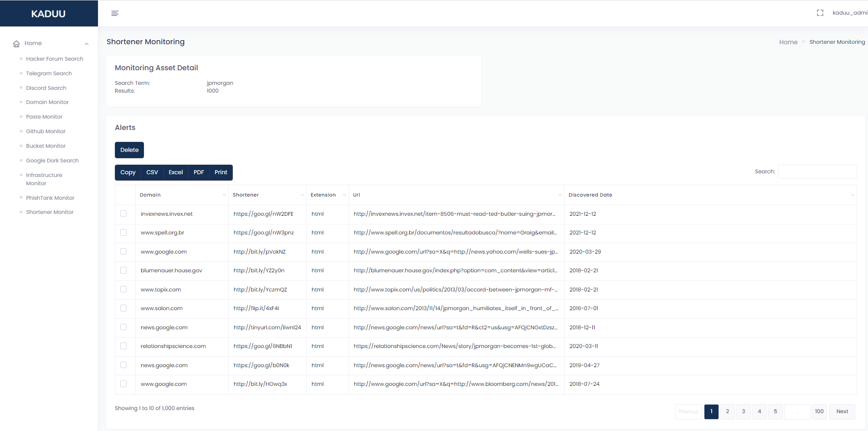
Task: Click the Home house icon in sidebar
Action: [x=16, y=44]
